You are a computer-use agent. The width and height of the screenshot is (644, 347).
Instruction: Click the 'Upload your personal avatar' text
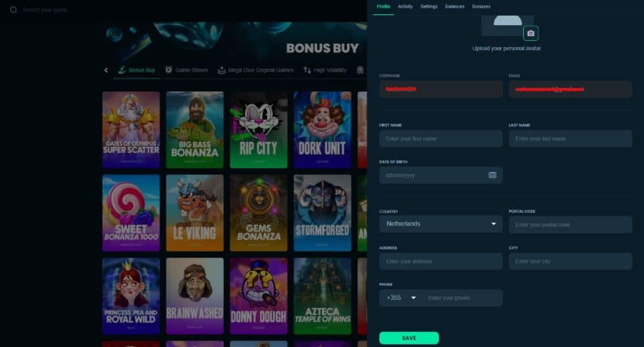[x=506, y=48]
